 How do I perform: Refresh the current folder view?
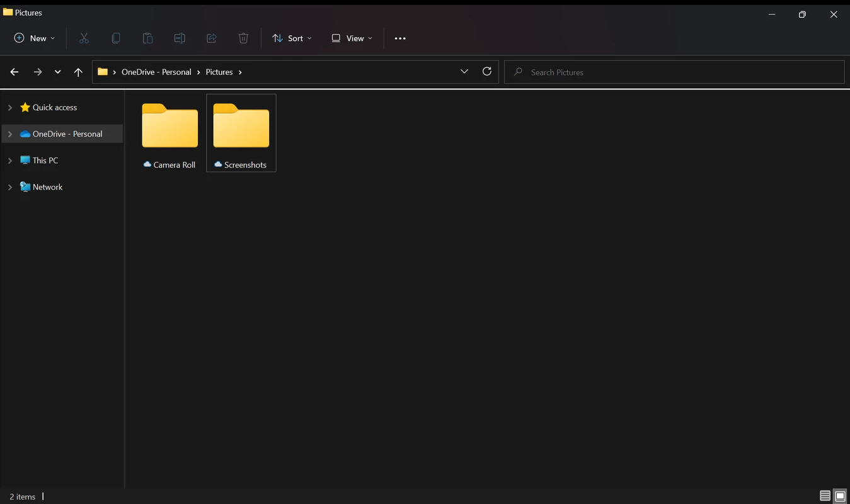coord(486,72)
